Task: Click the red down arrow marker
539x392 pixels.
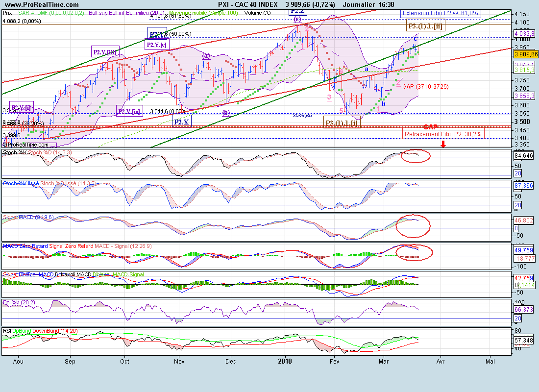Action: tap(443, 144)
